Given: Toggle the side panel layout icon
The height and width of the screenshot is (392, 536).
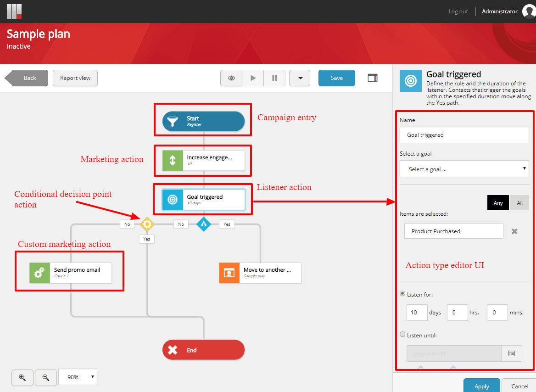Looking at the screenshot, I should pyautogui.click(x=373, y=78).
